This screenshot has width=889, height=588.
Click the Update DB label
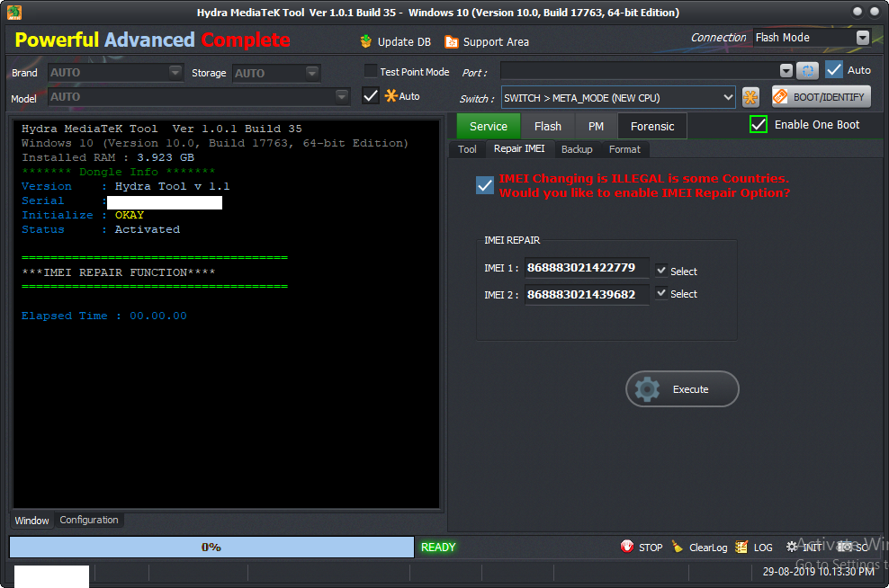pyautogui.click(x=404, y=42)
